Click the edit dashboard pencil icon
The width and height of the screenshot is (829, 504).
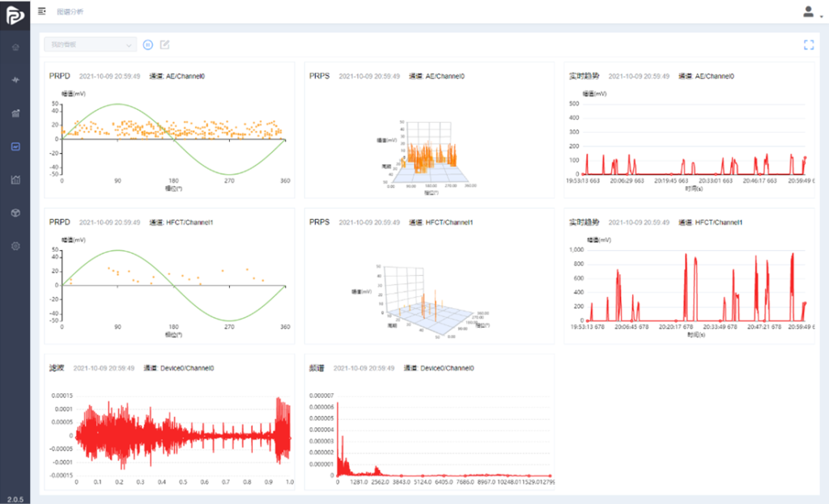click(165, 44)
